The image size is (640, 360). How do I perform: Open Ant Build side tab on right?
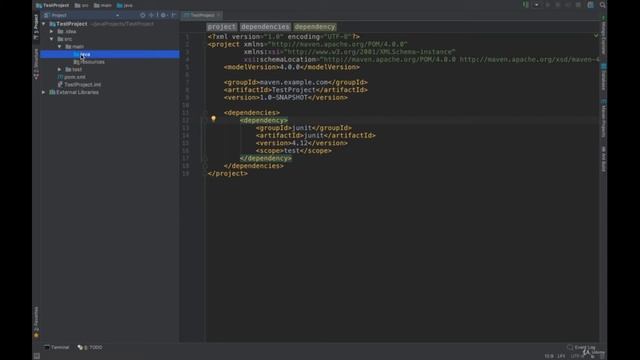[603, 159]
